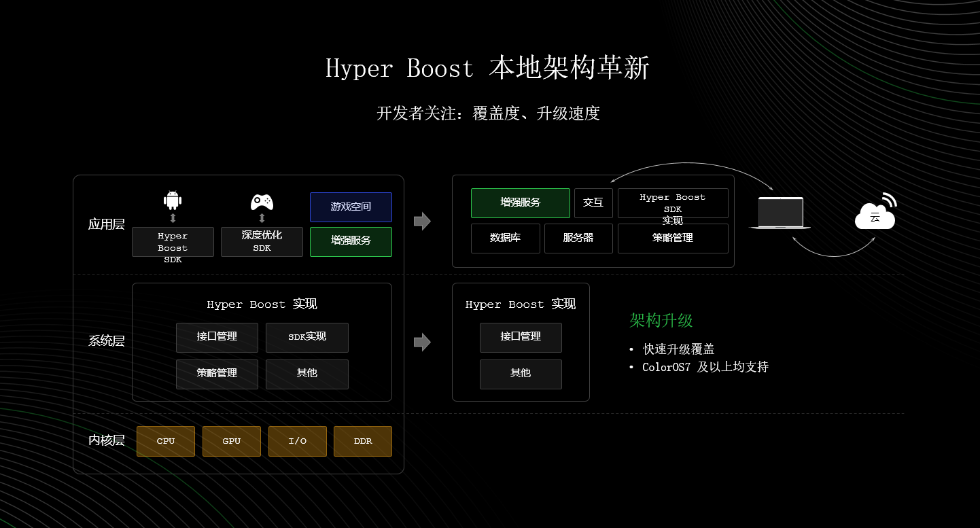
Task: Expand the Hyper Boost SDK 实现 box
Action: (x=673, y=203)
